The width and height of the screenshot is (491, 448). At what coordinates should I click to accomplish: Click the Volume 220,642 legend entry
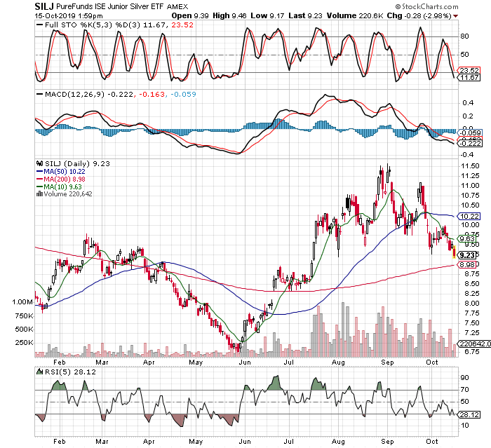68,194
